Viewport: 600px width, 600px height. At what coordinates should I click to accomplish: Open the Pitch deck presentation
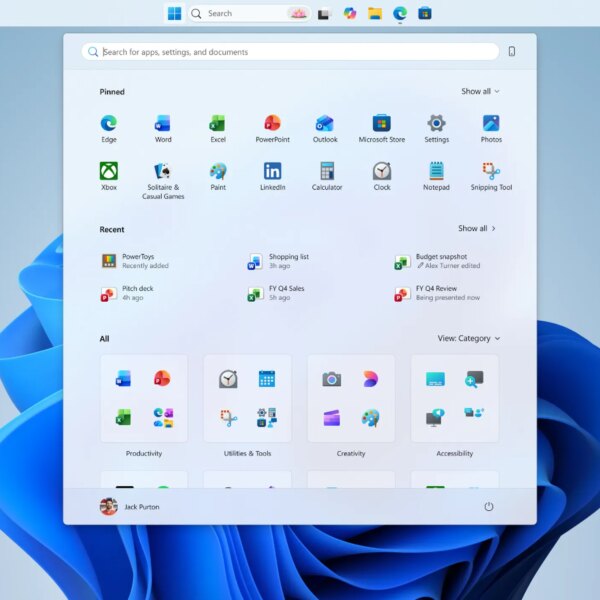click(127, 293)
